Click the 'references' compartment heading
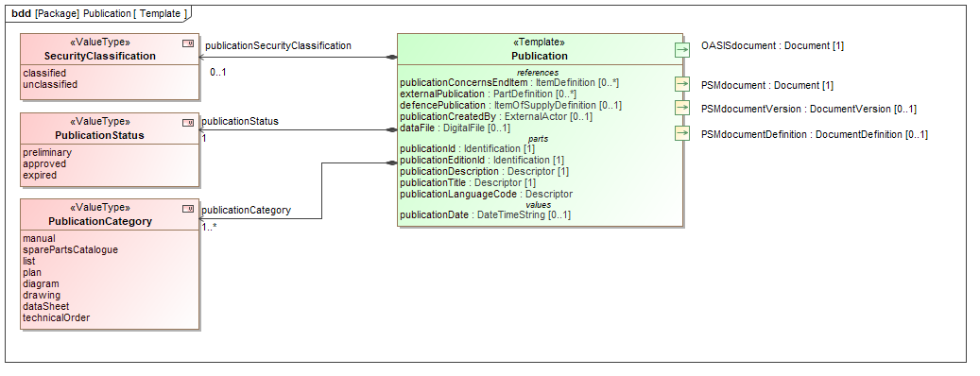 538,73
